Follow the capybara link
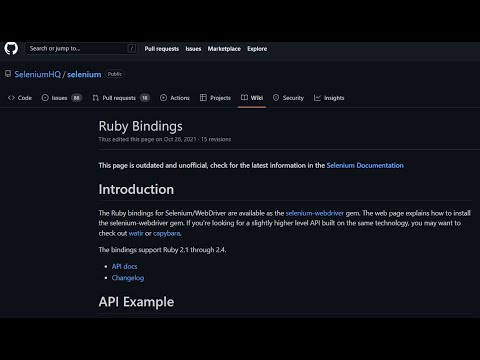Viewport: 480px width, 360px height. point(167,233)
